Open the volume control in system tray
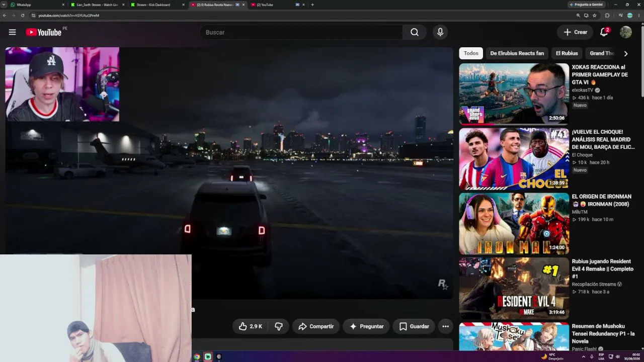 pos(618,356)
